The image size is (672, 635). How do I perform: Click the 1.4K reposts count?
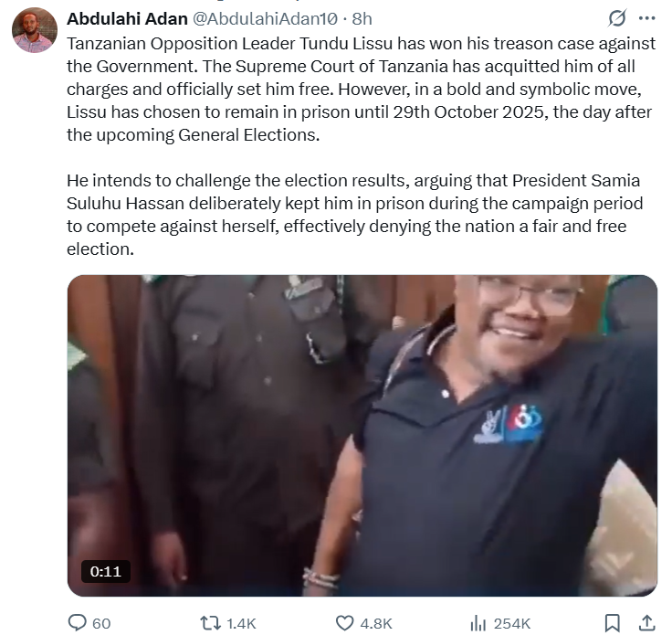tap(241, 623)
